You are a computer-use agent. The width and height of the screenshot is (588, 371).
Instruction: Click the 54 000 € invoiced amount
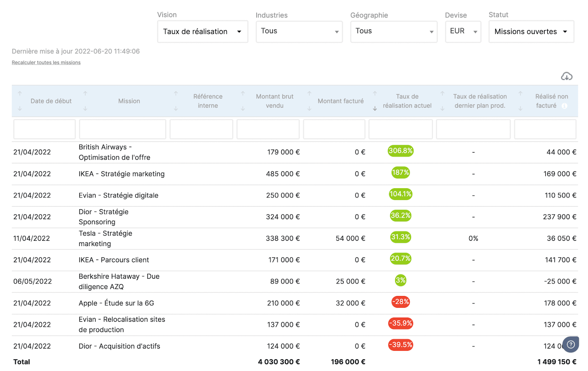[x=350, y=238]
